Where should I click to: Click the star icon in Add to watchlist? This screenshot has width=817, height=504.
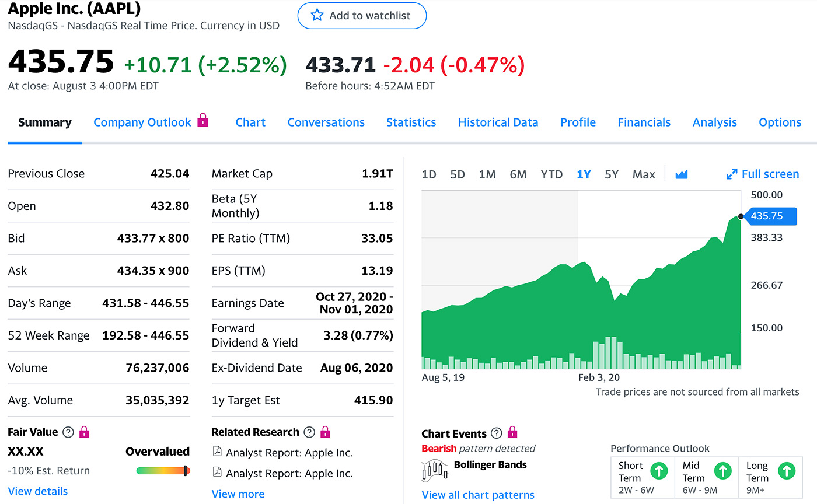(x=317, y=16)
